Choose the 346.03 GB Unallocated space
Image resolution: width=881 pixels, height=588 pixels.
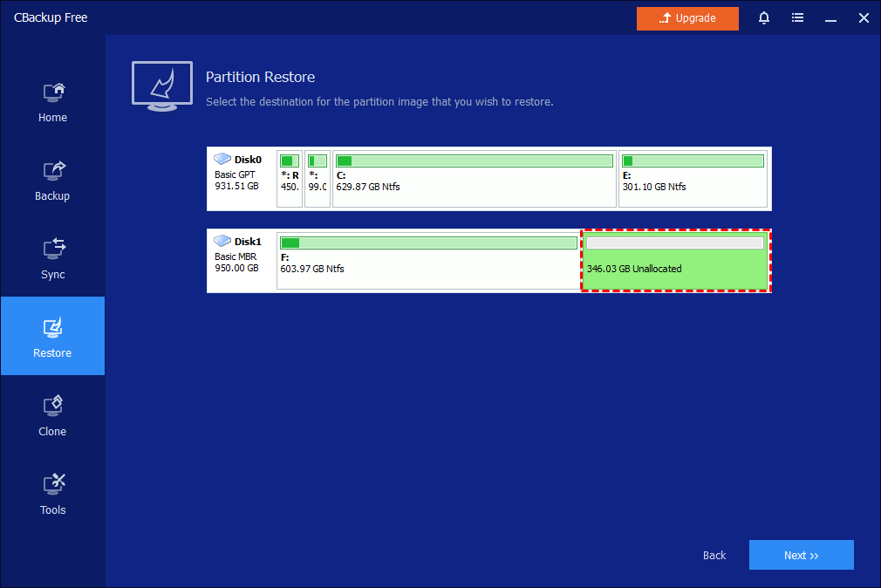pos(676,261)
